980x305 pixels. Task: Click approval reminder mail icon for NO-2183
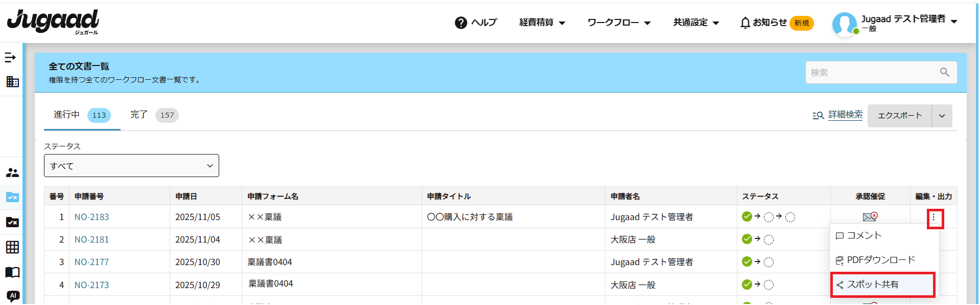click(x=870, y=217)
